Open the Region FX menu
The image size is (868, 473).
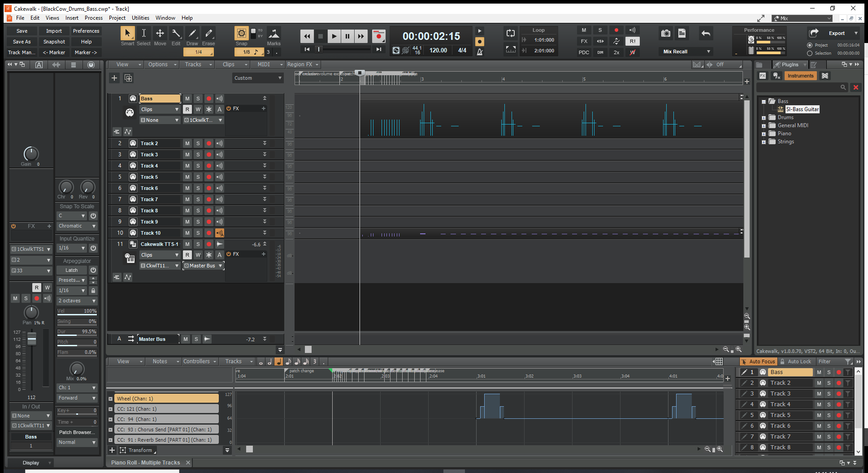pos(303,64)
